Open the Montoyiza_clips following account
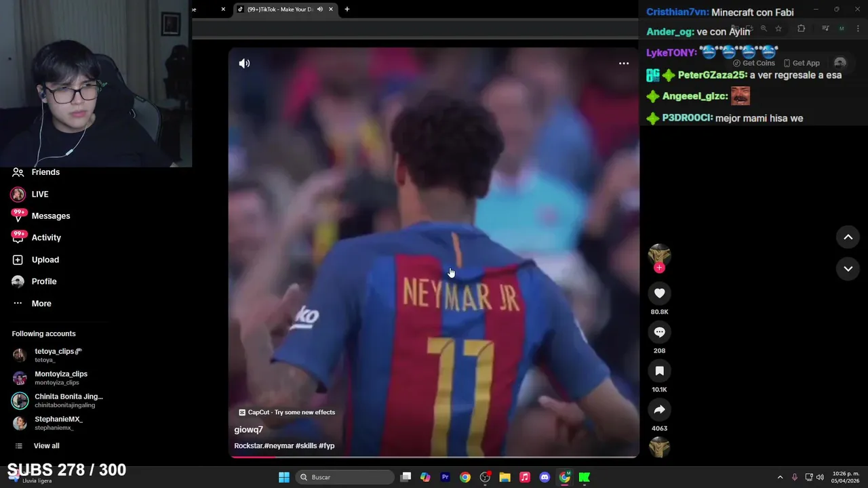 (x=60, y=378)
